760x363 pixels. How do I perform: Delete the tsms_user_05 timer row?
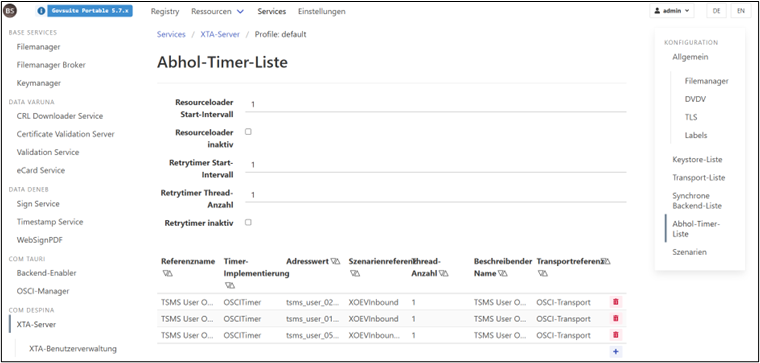tap(616, 335)
